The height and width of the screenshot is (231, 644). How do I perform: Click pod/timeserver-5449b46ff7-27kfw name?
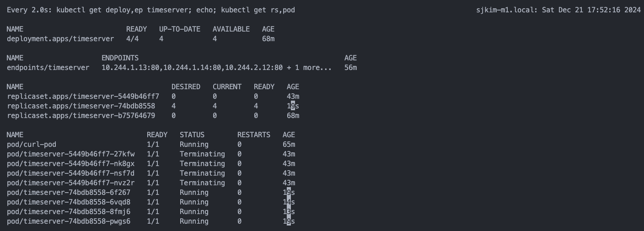pyautogui.click(x=71, y=154)
